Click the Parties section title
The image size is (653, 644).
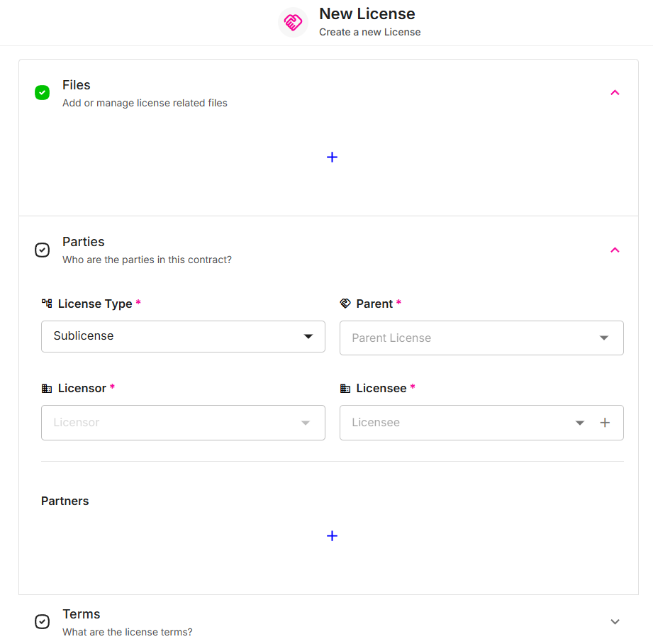tap(83, 242)
